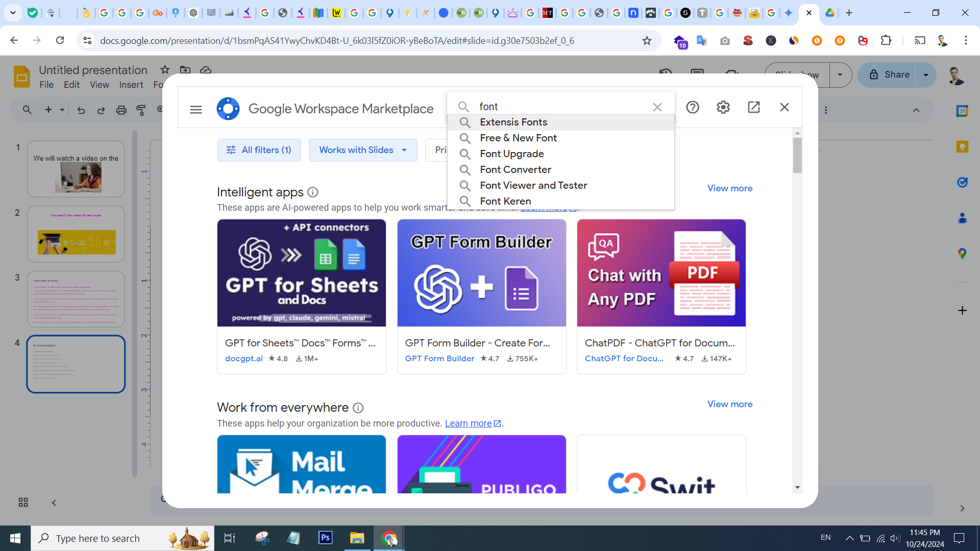
Task: Open the Slideshow options dropdown arrow
Action: coord(840,75)
